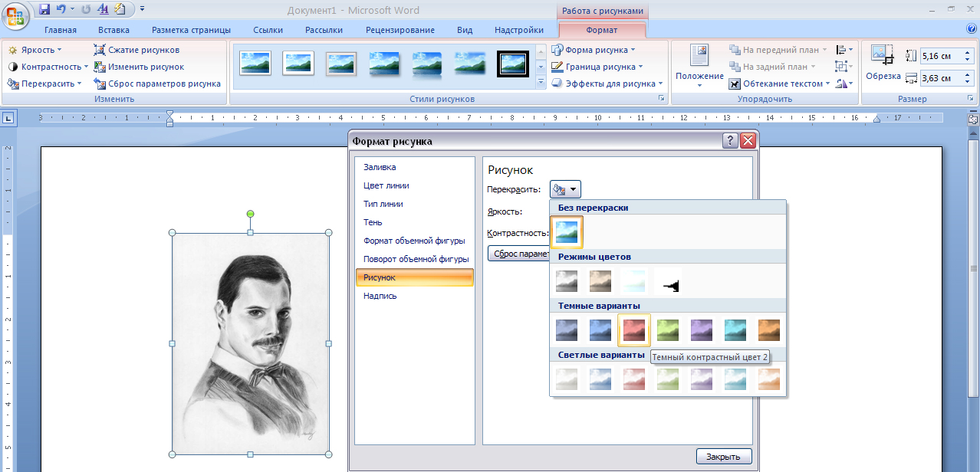Viewport: 980px width, 472px height.
Task: Pick the red light variant swatch
Action: pyautogui.click(x=634, y=379)
